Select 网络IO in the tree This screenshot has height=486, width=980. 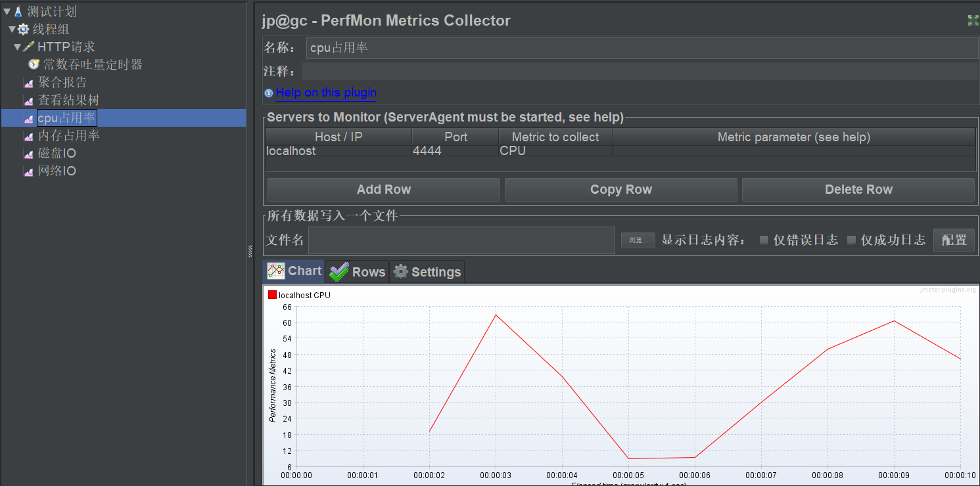pyautogui.click(x=57, y=171)
